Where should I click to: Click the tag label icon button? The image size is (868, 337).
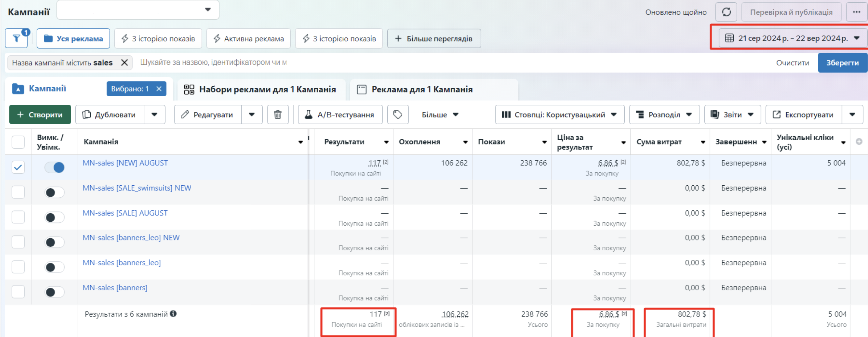[x=398, y=114]
